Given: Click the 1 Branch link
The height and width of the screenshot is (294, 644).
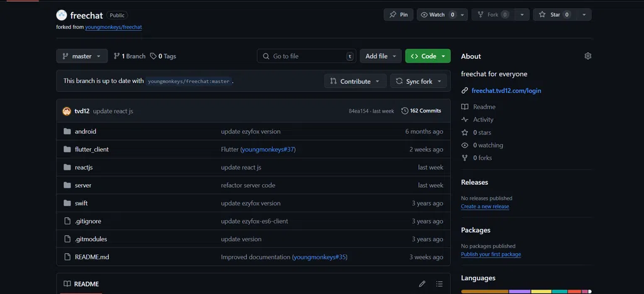Looking at the screenshot, I should pos(130,56).
